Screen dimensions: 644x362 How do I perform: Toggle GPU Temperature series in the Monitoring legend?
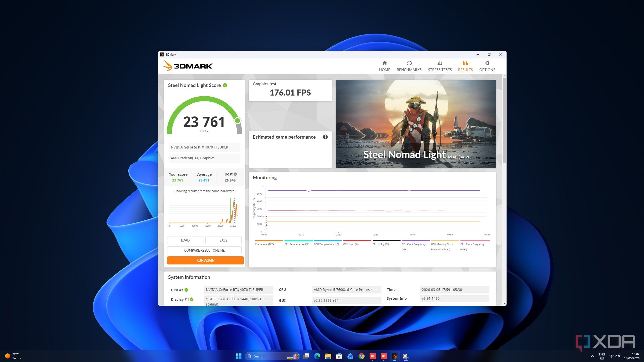click(328, 243)
